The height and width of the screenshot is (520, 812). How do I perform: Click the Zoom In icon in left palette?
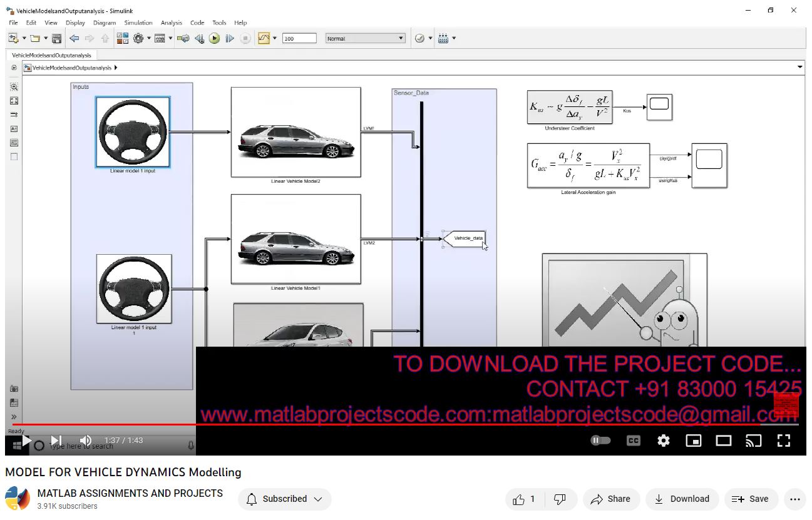click(x=14, y=87)
